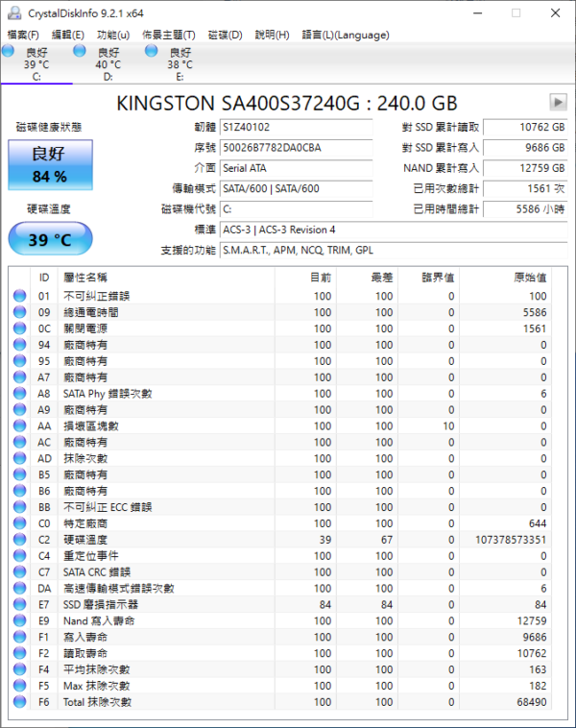Click the health orb for drive C: tab
The height and width of the screenshot is (728, 576).
9,51
